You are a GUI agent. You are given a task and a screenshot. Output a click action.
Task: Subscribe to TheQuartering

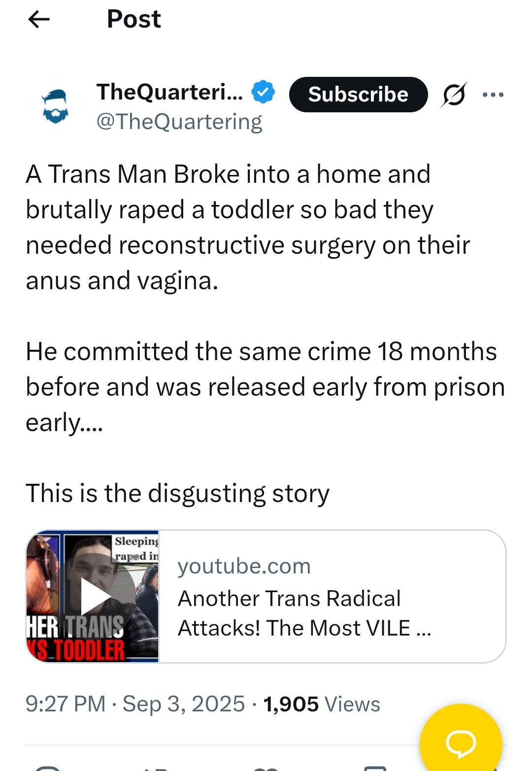pos(358,95)
